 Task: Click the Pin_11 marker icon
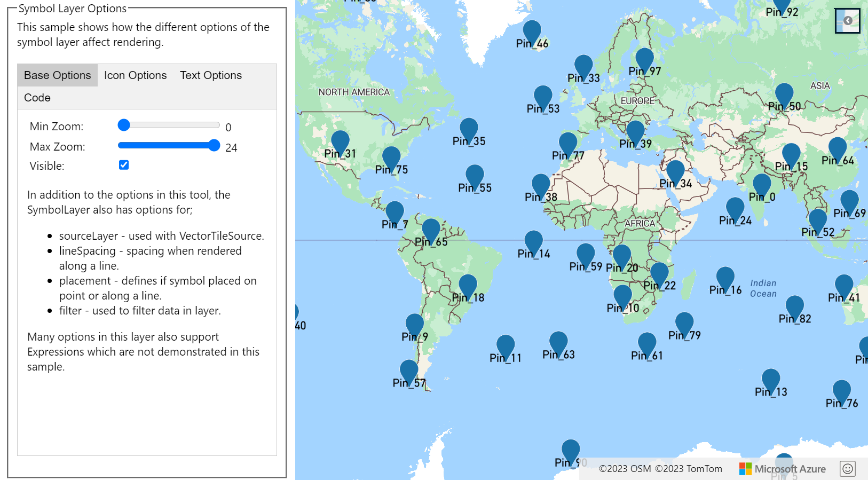(506, 347)
